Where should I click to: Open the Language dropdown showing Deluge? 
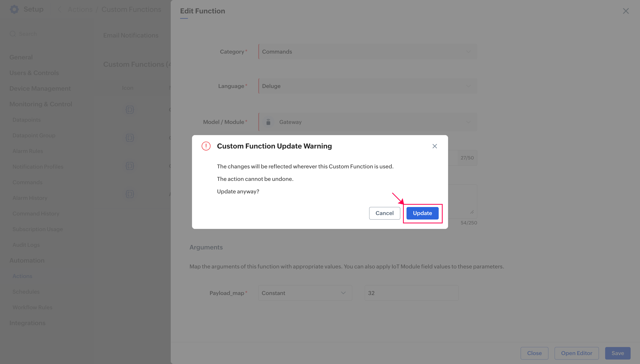point(368,86)
